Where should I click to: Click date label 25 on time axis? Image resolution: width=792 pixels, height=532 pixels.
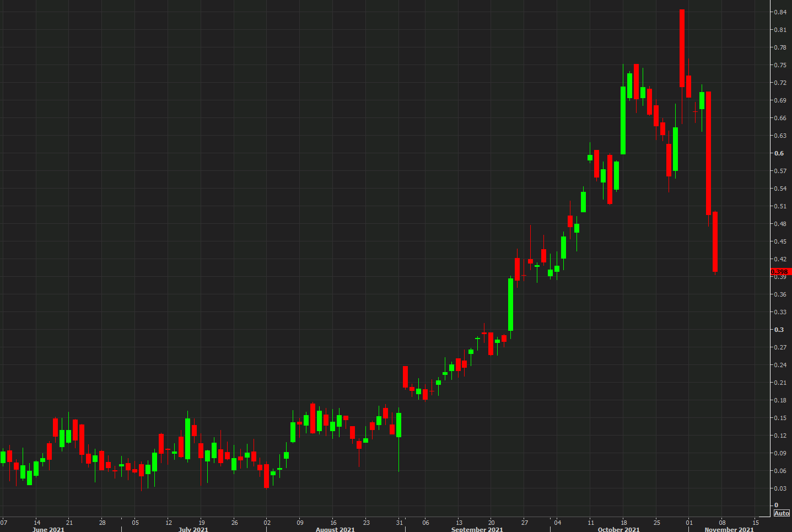[657, 522]
